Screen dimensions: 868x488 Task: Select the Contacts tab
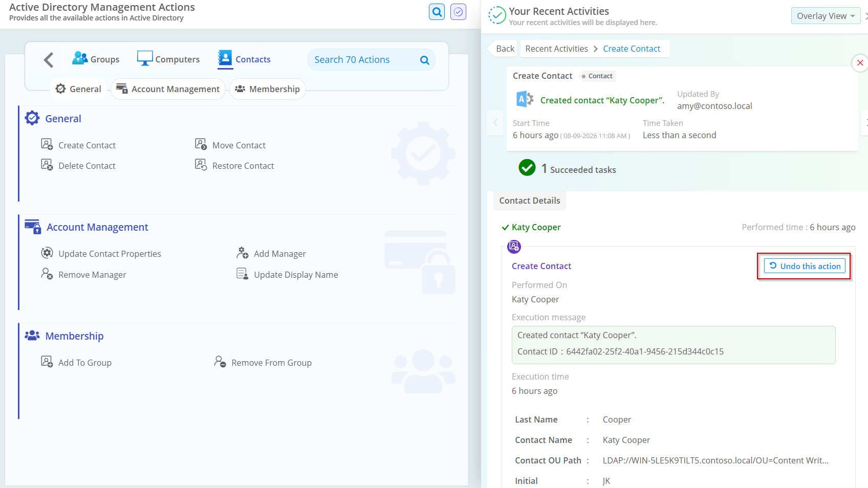coord(245,59)
